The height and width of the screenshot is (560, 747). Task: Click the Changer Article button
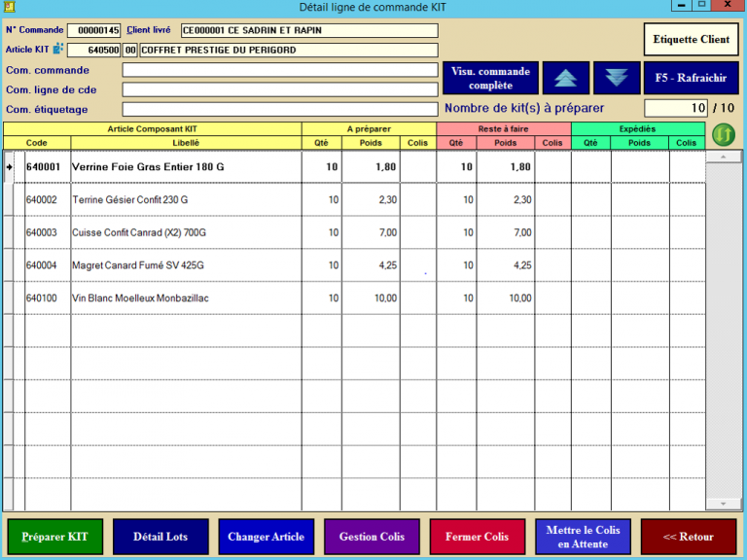click(x=266, y=537)
